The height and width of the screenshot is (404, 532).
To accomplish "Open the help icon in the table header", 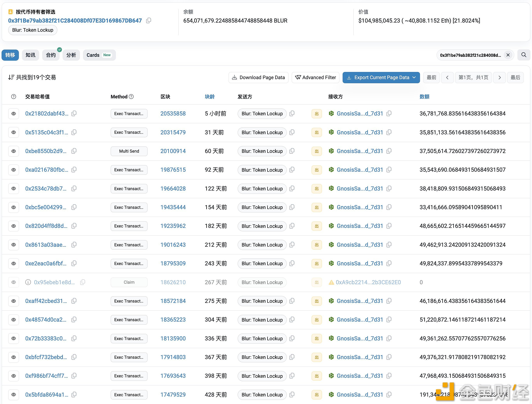I will pyautogui.click(x=14, y=97).
